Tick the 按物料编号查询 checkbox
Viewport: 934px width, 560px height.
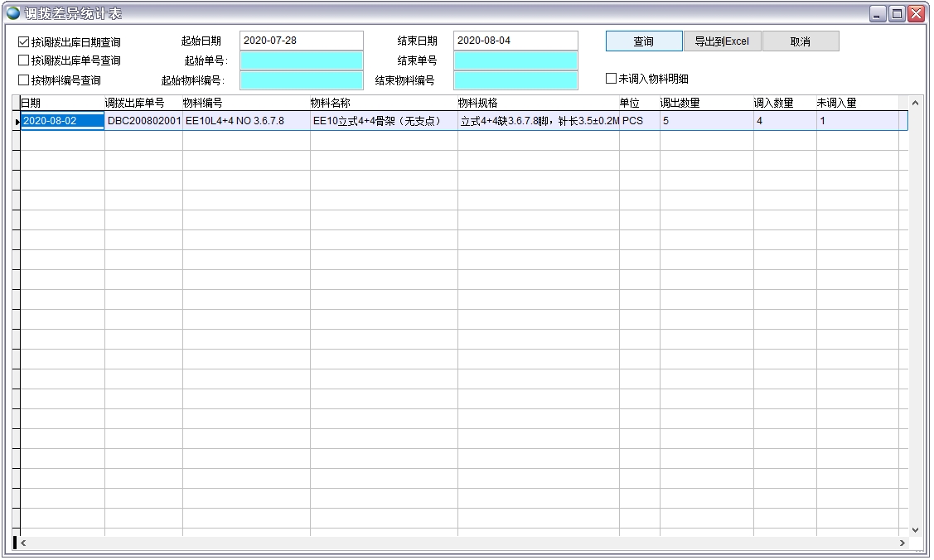(24, 80)
